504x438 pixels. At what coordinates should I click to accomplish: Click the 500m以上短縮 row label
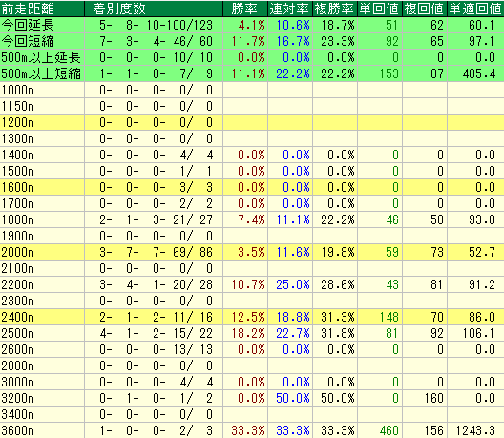coord(42,73)
